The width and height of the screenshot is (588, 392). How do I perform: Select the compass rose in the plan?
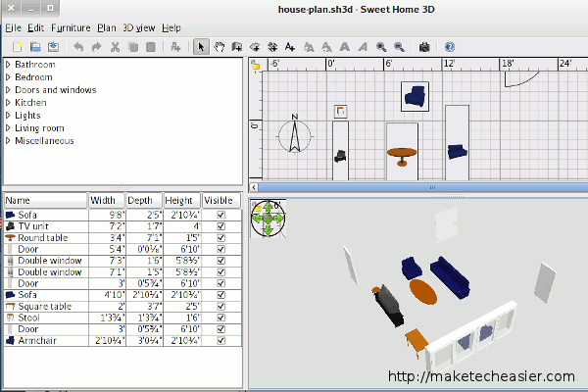(295, 136)
